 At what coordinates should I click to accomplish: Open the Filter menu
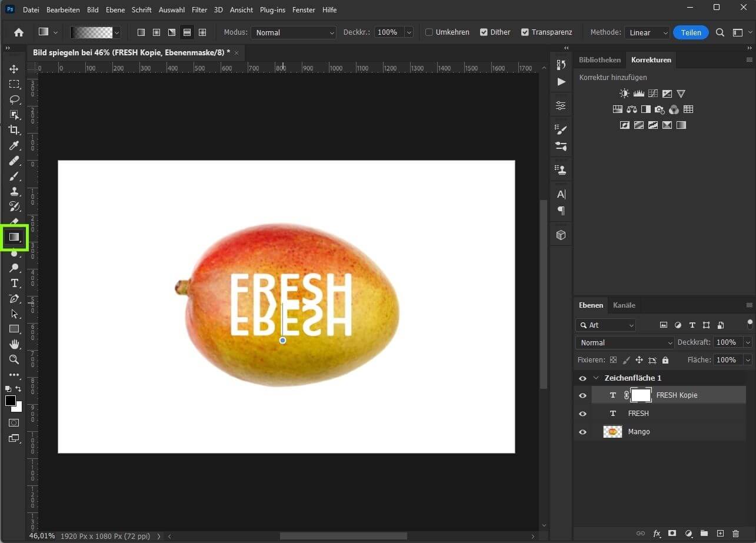(199, 9)
